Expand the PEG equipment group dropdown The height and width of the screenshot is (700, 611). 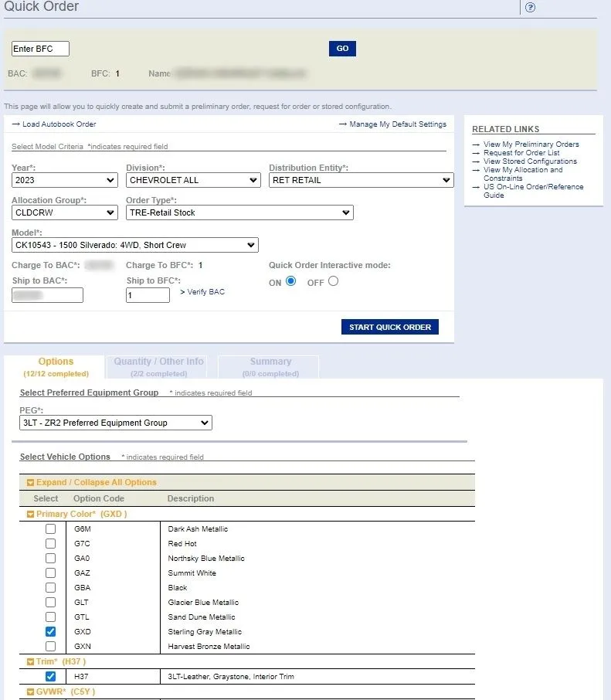[116, 423]
